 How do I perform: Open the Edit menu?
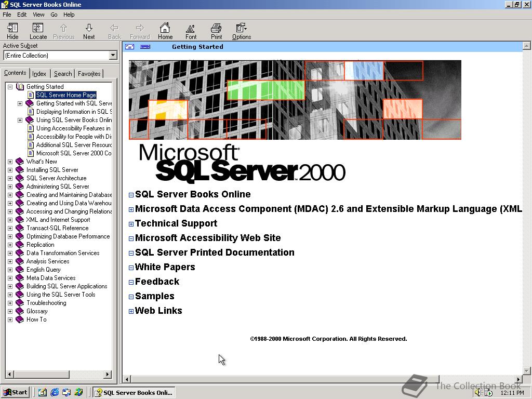pyautogui.click(x=22, y=15)
